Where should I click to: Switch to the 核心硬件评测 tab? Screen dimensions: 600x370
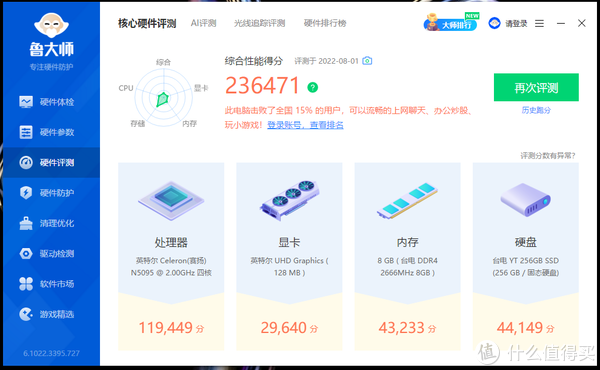(147, 23)
